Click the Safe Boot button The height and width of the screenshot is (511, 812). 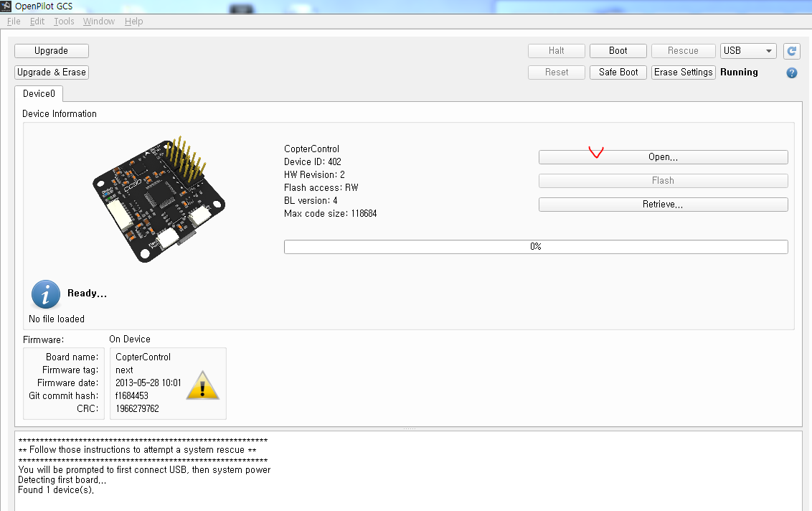pyautogui.click(x=618, y=72)
